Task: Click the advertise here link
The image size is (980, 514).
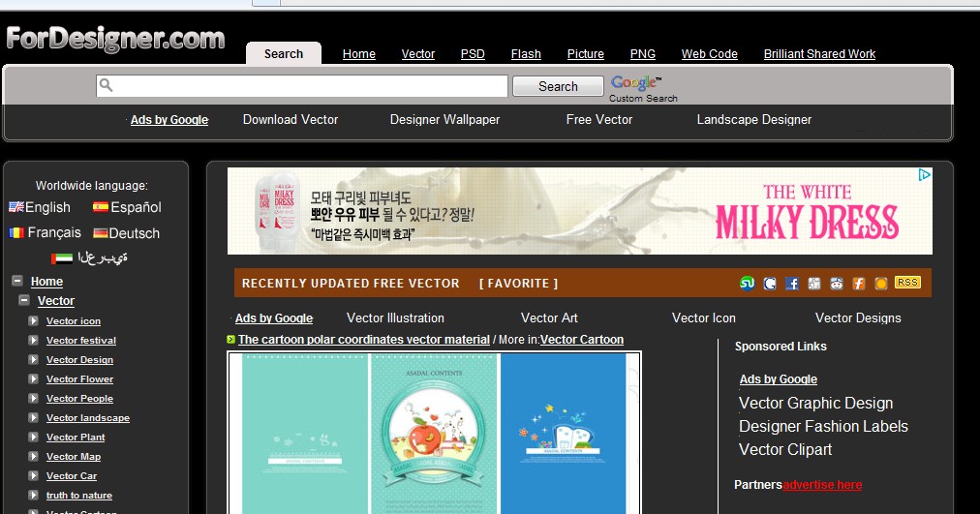Action: tap(822, 485)
